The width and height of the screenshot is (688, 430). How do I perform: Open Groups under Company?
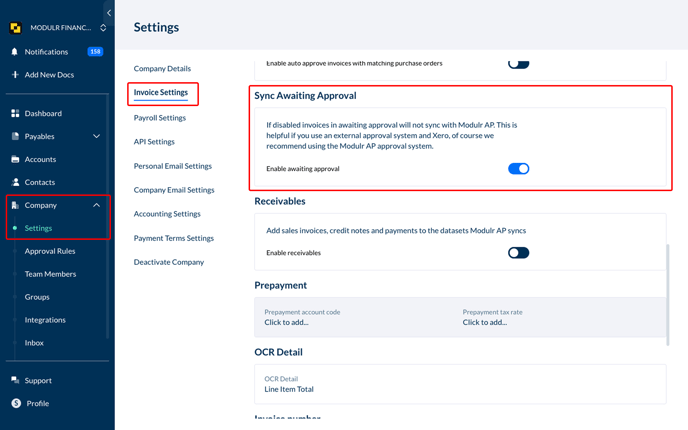click(37, 297)
